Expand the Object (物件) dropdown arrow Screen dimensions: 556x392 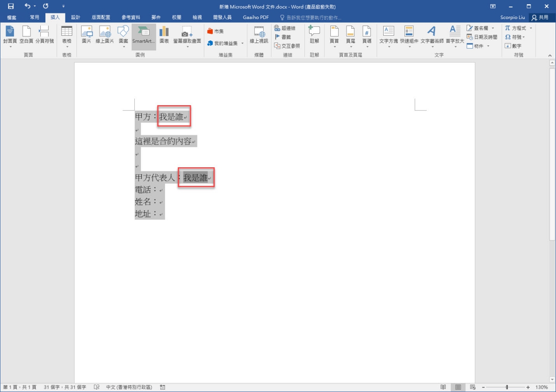tap(488, 46)
